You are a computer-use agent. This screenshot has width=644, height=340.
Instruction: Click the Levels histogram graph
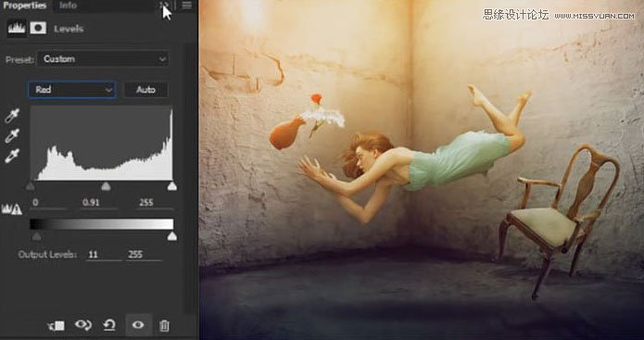pos(101,144)
